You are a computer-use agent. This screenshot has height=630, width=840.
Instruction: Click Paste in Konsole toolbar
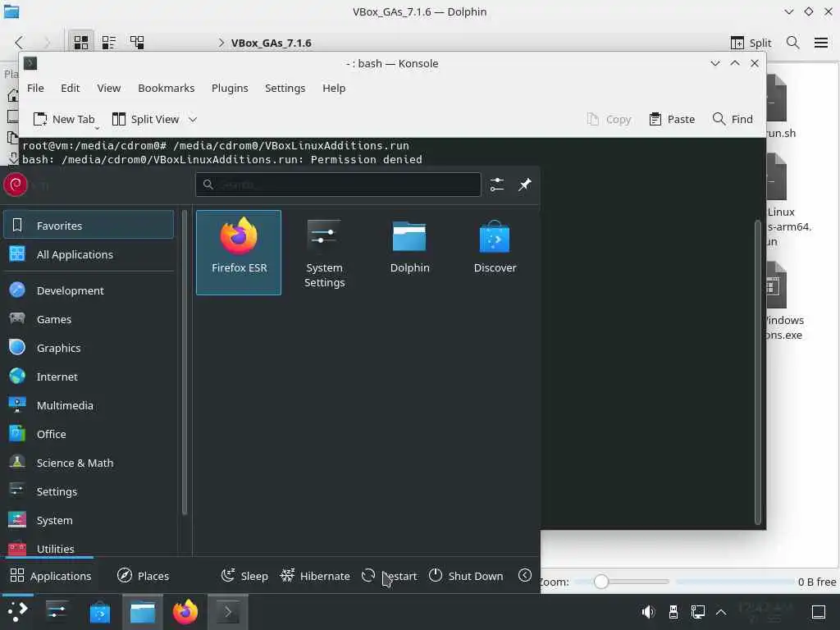point(672,119)
